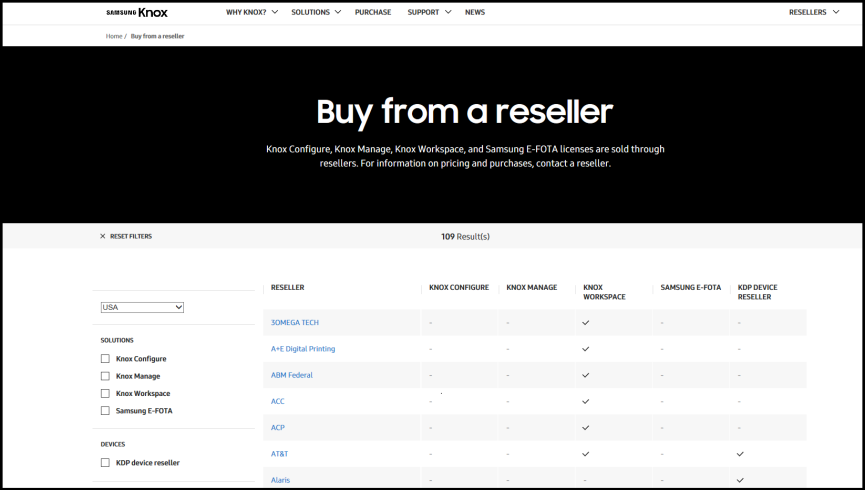This screenshot has width=865, height=490.
Task: Click the Solutions filter section label
Action: pos(117,340)
